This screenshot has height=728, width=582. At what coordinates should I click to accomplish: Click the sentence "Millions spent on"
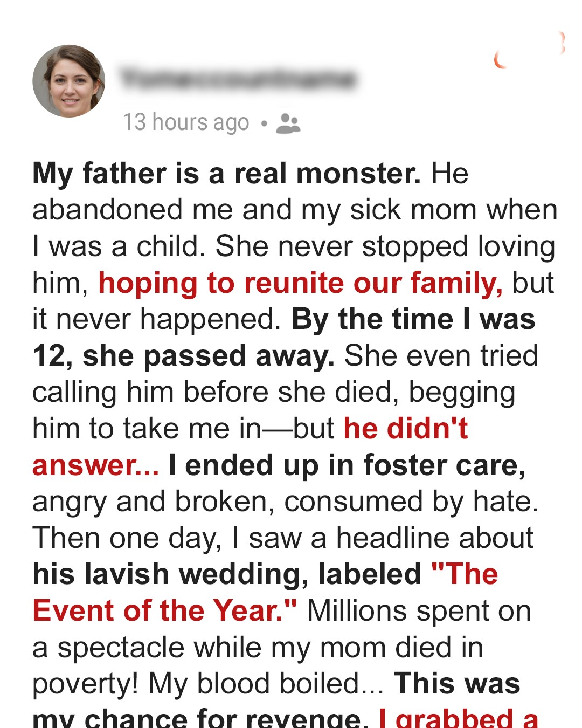[419, 611]
